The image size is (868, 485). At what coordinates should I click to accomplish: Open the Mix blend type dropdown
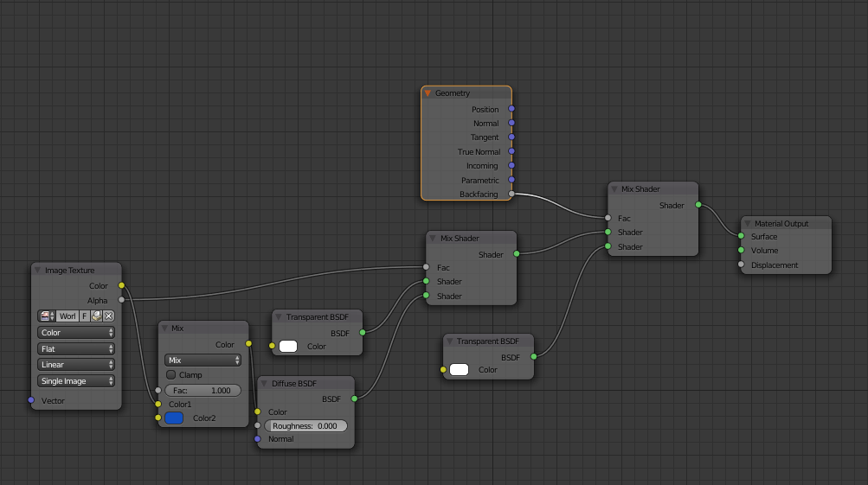point(203,360)
